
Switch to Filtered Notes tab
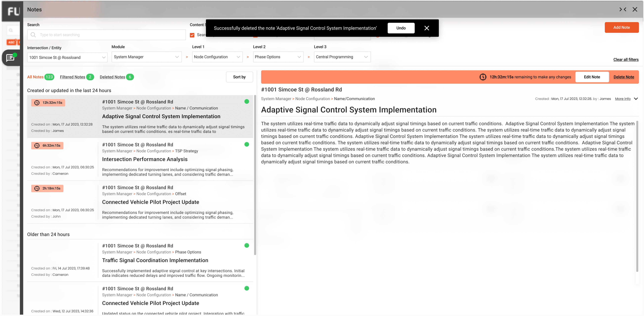click(72, 77)
